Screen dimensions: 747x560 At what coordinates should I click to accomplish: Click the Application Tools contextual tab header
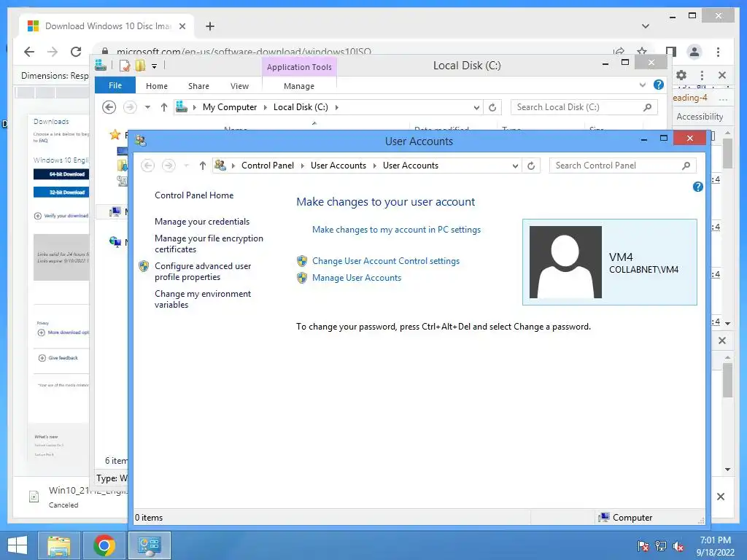pos(299,67)
